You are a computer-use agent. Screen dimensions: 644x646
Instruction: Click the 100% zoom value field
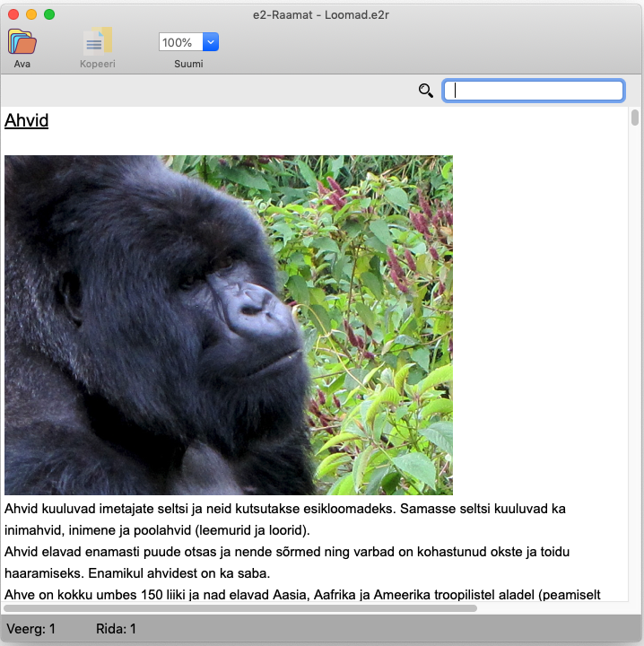(x=179, y=42)
